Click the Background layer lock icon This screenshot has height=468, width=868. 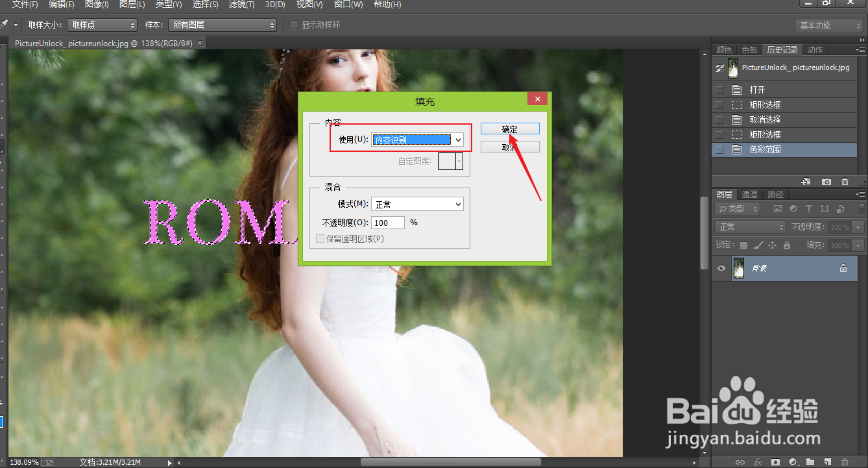click(843, 268)
